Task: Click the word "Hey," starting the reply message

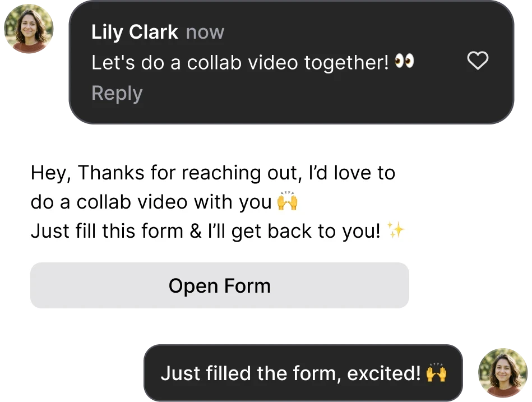Action: [51, 174]
